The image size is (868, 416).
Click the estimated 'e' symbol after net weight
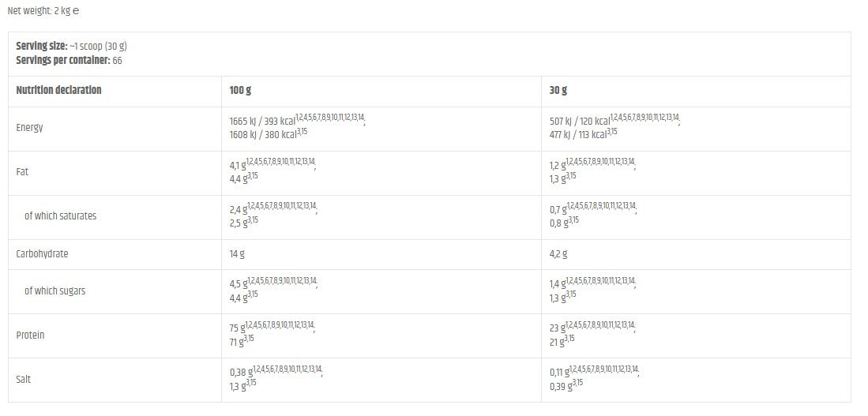76,12
